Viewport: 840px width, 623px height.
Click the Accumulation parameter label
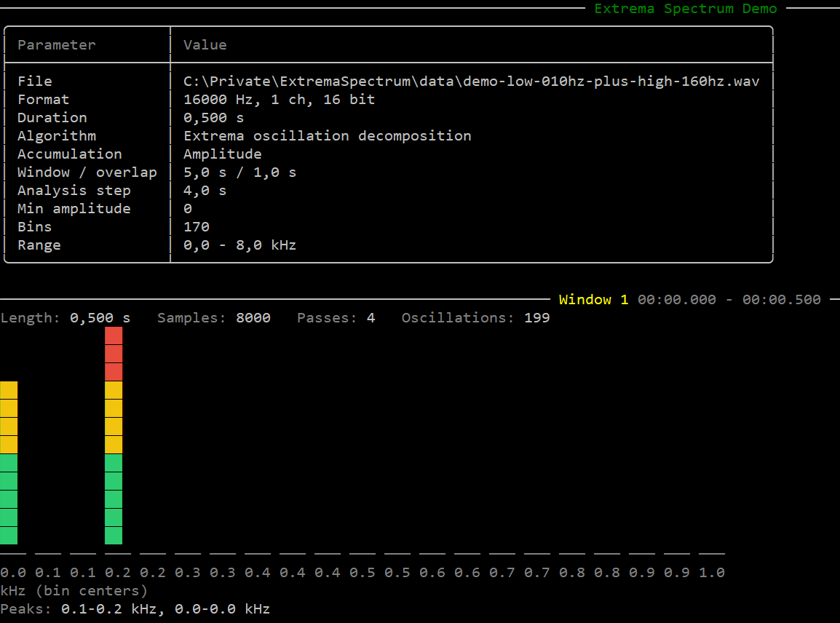pos(70,154)
